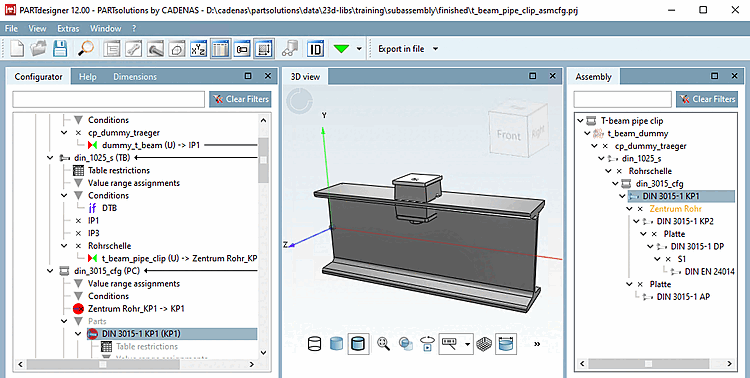
Task: Open the magnifier search icon in toolbar
Action: [86, 49]
